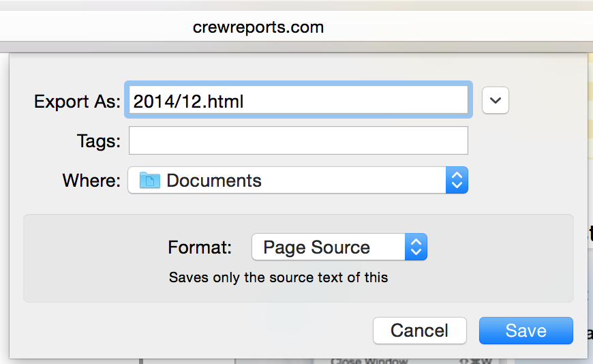Save the page source file
The image size is (593, 364).
(x=526, y=331)
